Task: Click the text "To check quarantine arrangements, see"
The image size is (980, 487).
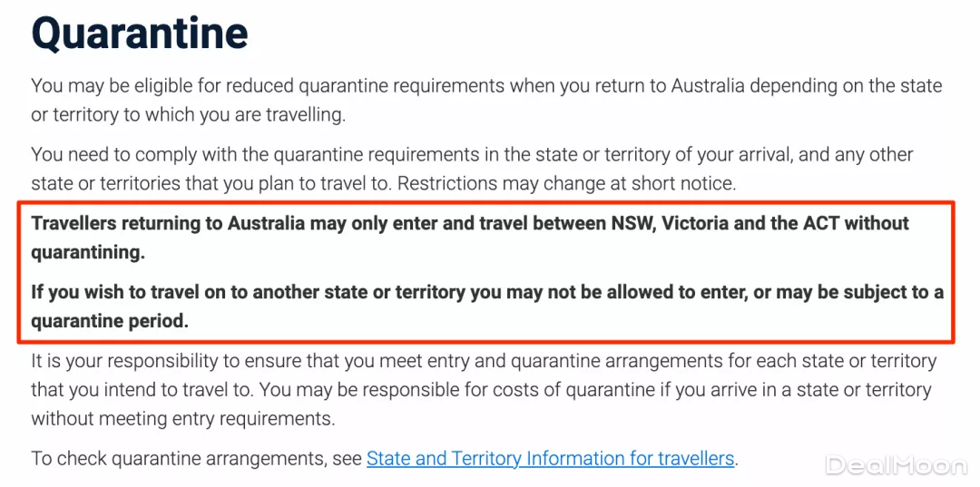Action: click(x=196, y=459)
